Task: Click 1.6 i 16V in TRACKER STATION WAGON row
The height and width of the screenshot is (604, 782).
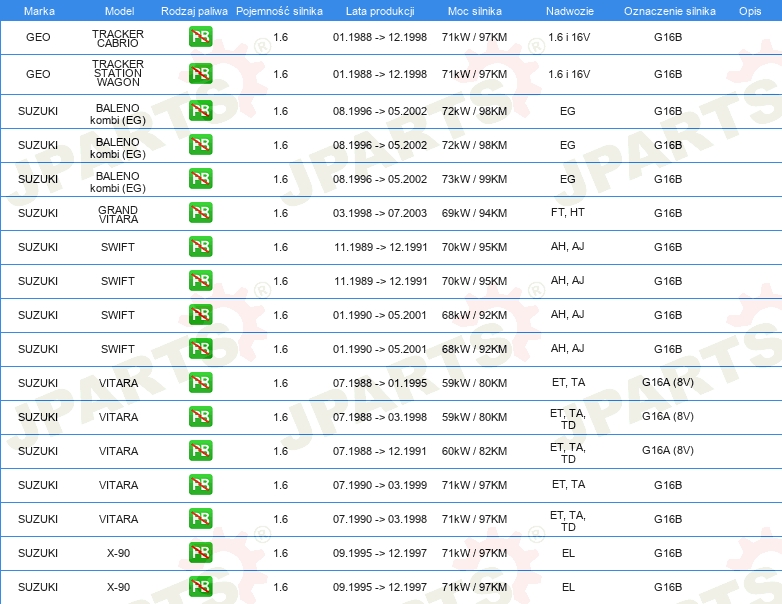Action: pos(569,74)
